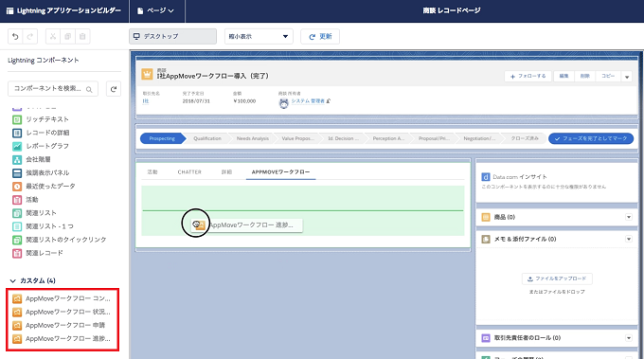Select the Qualification stage in path
Viewport: 644px width, 359px height.
click(x=207, y=139)
